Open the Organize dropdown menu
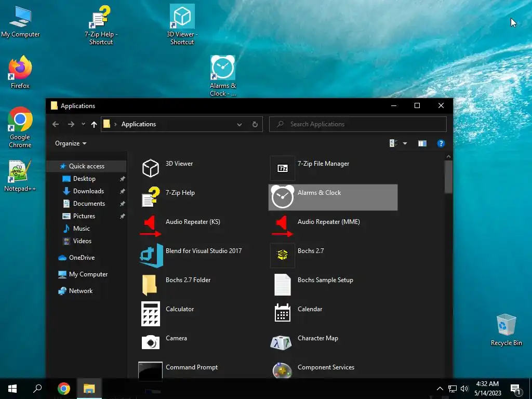This screenshot has height=399, width=532. tap(71, 143)
